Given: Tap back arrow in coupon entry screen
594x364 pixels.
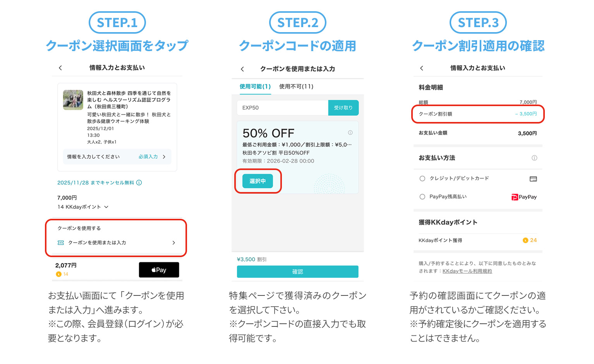Looking at the screenshot, I should click(242, 69).
